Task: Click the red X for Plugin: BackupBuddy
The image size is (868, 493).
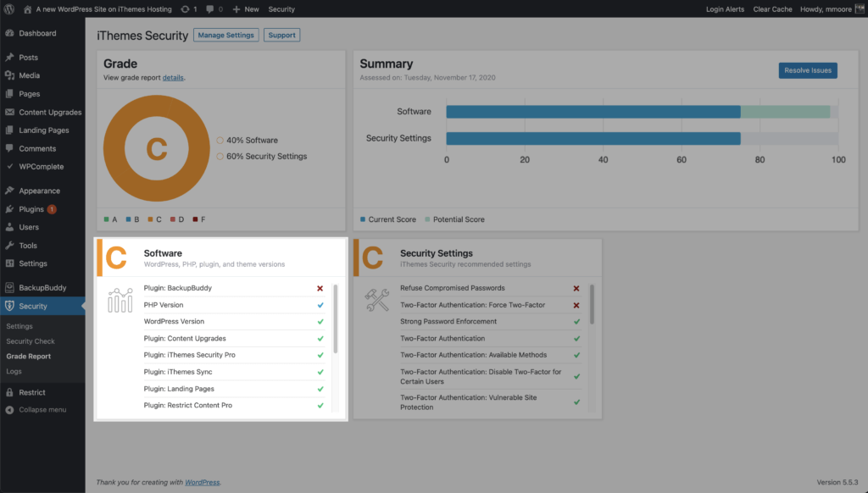Action: pyautogui.click(x=320, y=288)
